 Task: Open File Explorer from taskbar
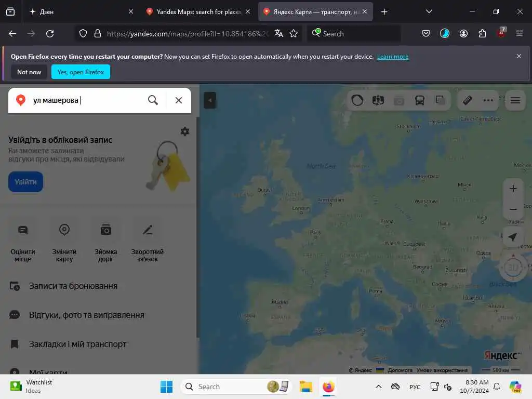[305, 387]
